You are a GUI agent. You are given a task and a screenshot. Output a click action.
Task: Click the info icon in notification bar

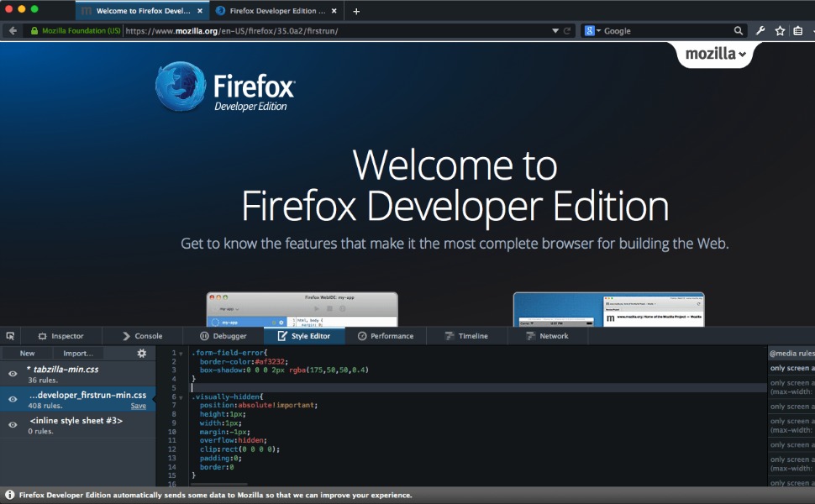pos(9,495)
